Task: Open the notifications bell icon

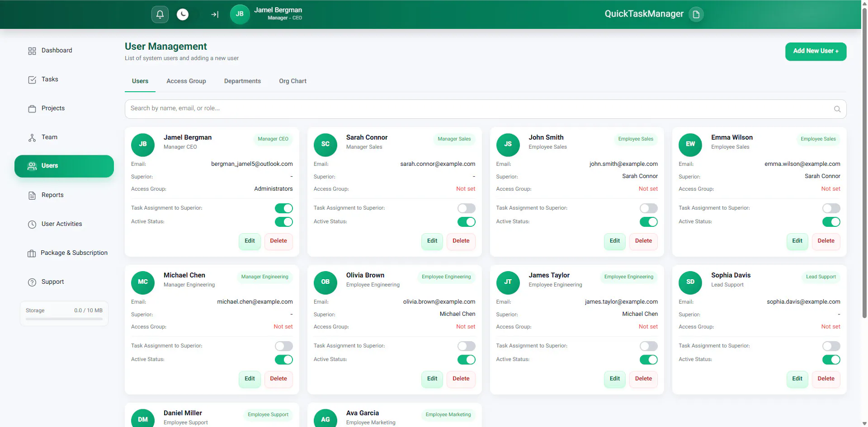Action: pyautogui.click(x=160, y=14)
